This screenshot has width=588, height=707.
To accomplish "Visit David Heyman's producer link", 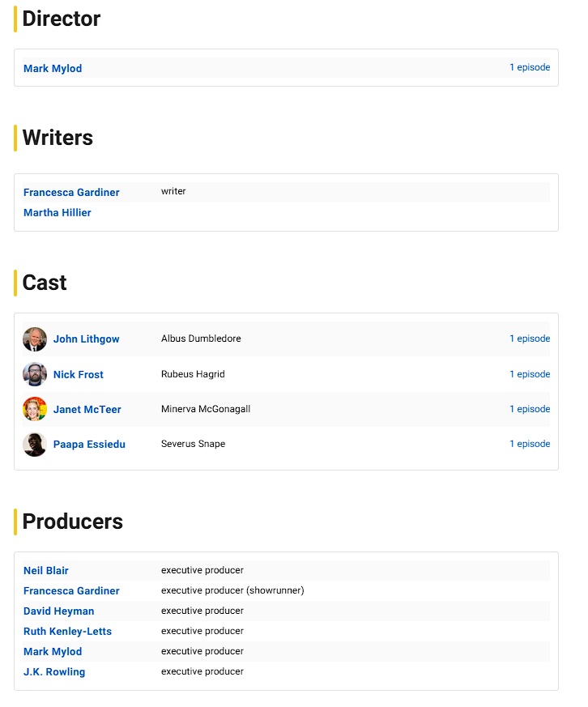I will [58, 611].
